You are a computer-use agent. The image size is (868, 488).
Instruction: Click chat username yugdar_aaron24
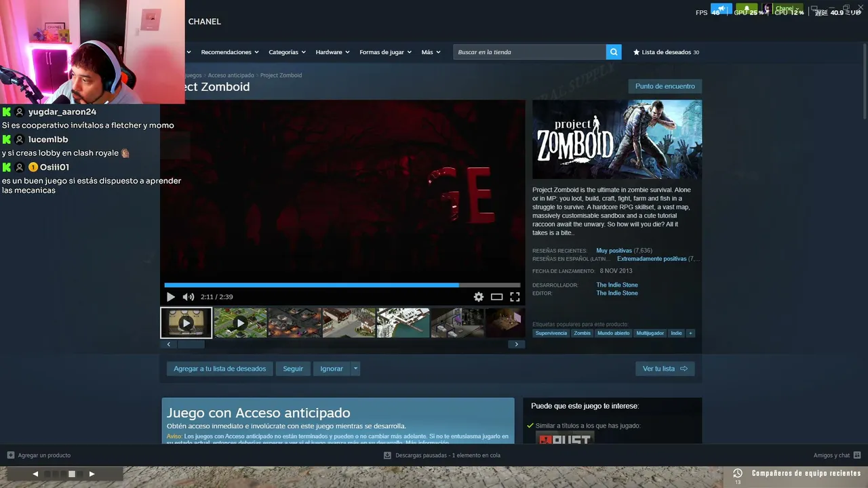point(62,112)
